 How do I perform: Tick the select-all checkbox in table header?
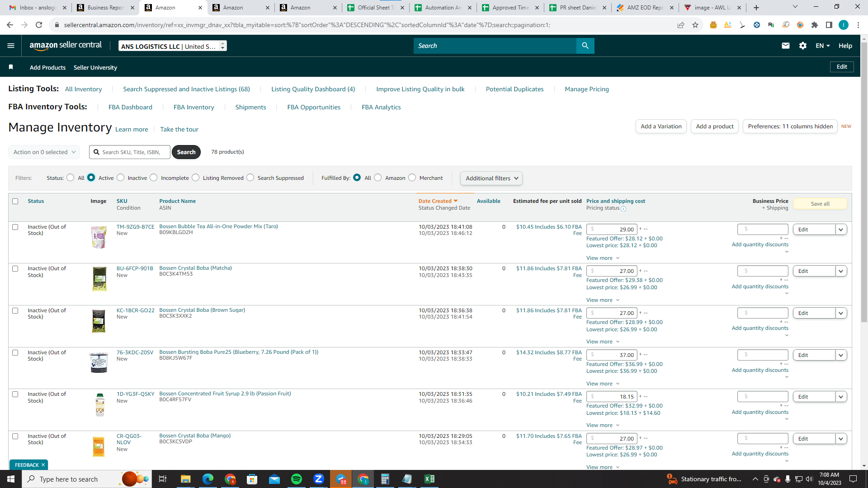(15, 202)
